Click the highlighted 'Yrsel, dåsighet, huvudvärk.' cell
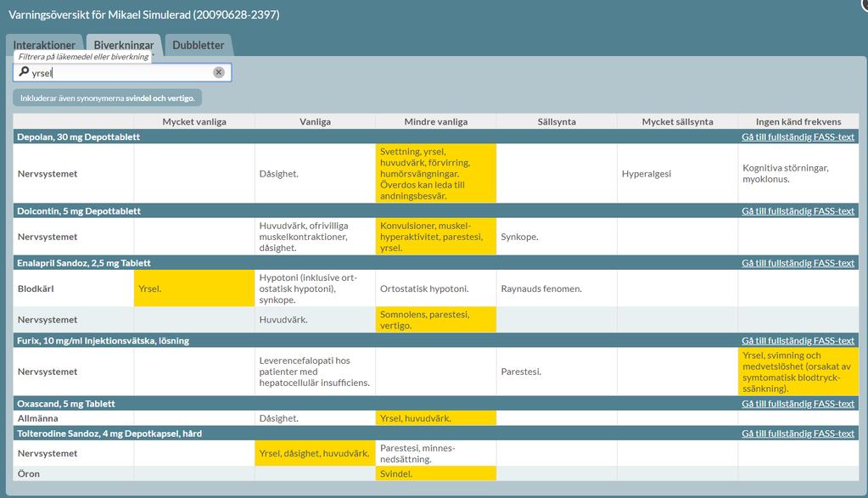Viewport: 868px width, 498px height. coord(315,453)
